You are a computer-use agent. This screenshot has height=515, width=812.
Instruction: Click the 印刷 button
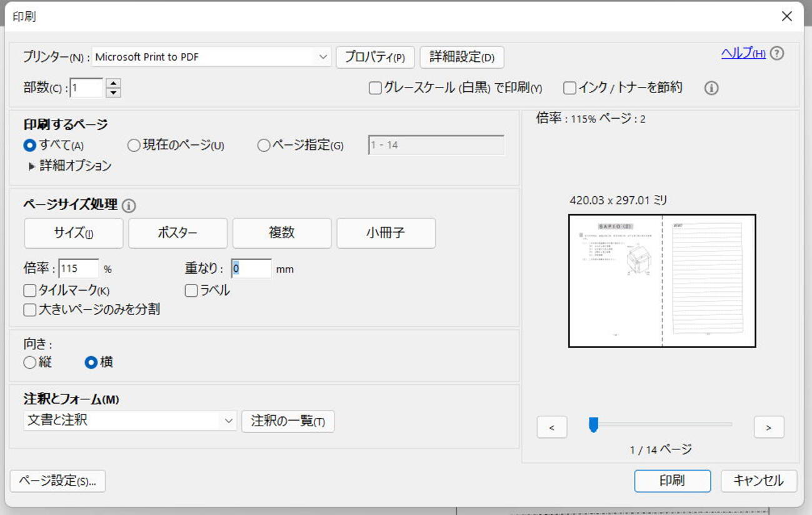672,481
